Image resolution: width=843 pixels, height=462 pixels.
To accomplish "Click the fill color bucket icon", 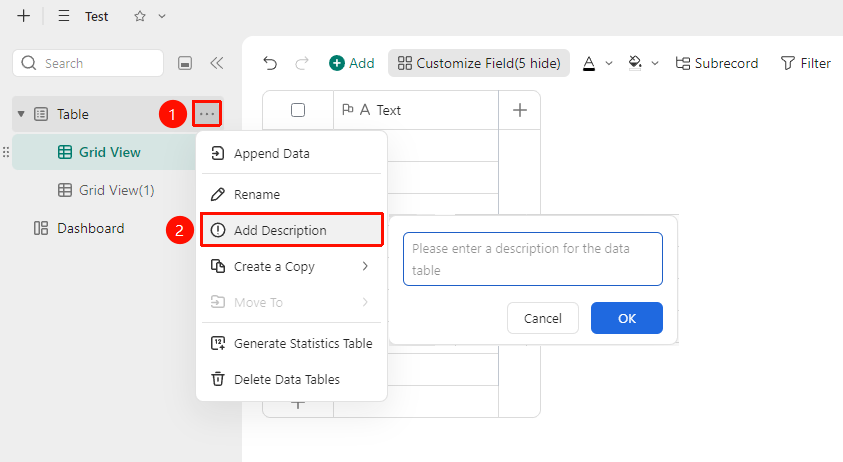I will (x=635, y=63).
